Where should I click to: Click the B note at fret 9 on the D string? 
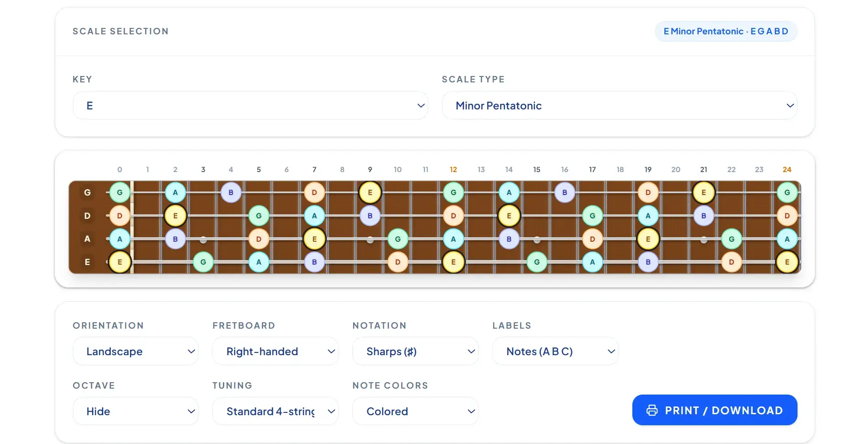[370, 216]
